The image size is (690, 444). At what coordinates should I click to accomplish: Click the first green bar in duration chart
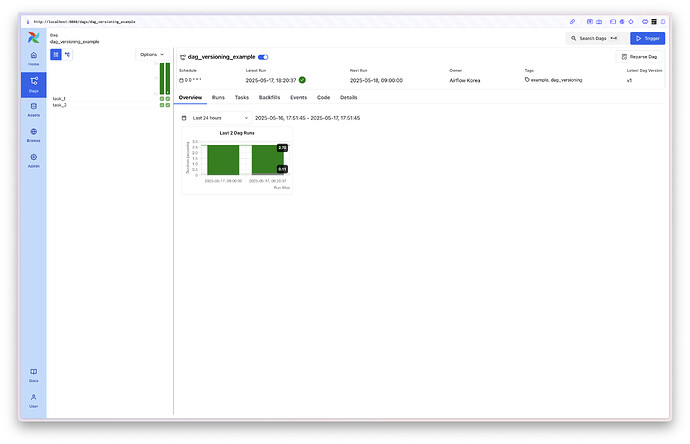coord(223,159)
